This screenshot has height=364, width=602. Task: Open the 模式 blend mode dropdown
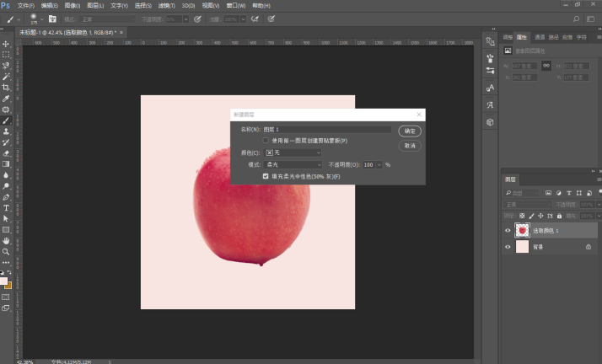293,164
